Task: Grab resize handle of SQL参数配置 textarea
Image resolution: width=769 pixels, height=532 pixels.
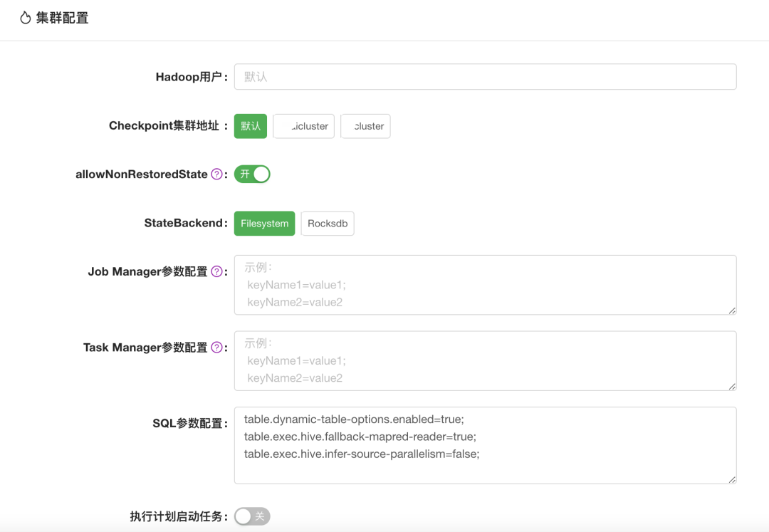Action: pos(732,479)
